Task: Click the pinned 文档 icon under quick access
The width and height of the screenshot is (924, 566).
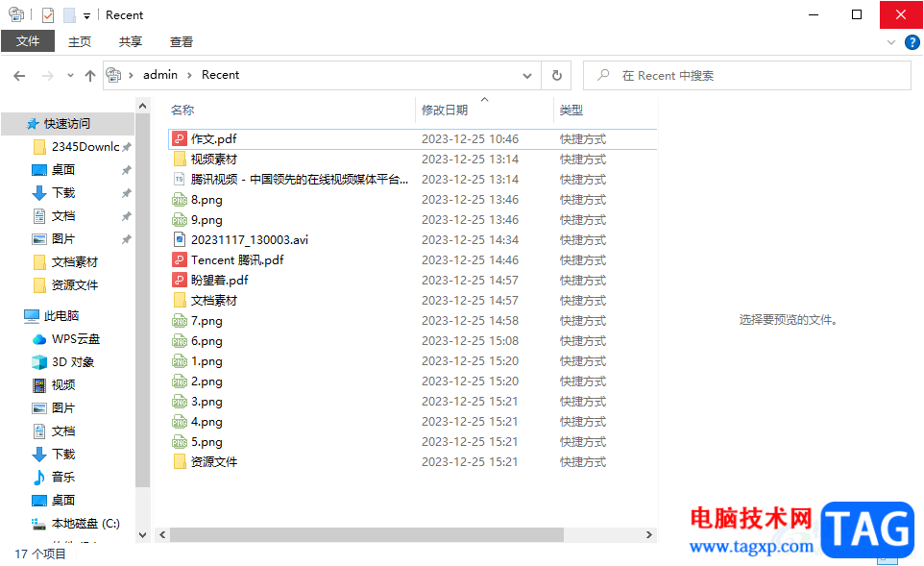Action: (x=38, y=216)
